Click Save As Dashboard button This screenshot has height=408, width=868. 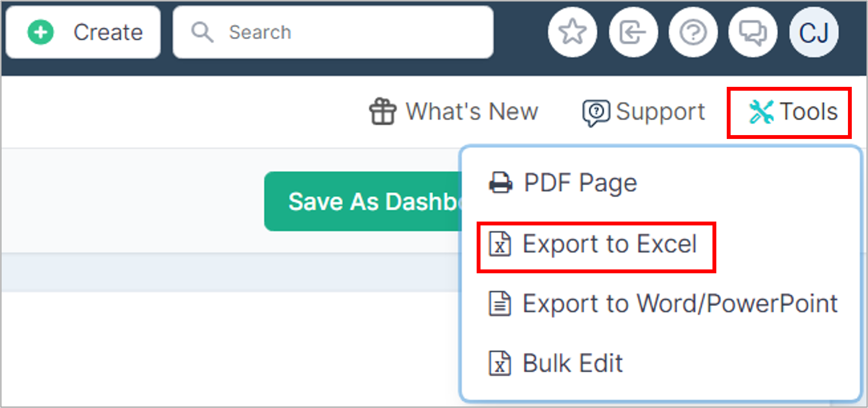coord(363,201)
